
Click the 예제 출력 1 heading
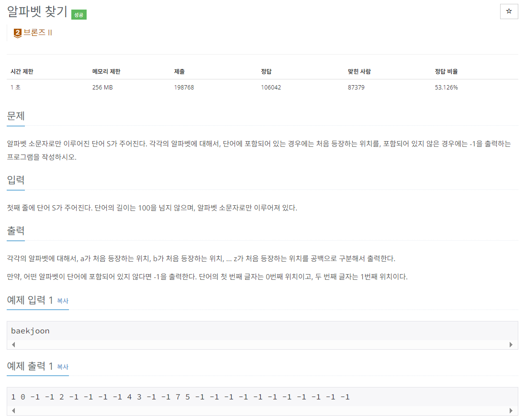30,366
